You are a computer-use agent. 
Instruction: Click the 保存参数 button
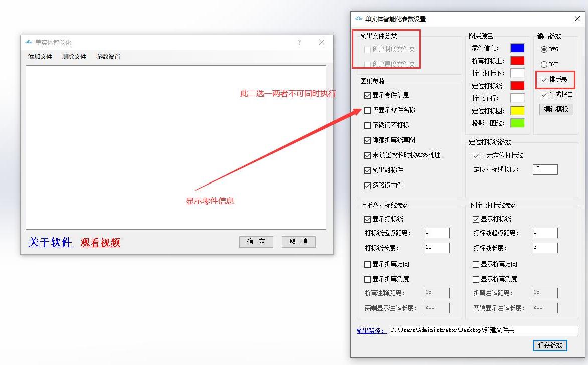pos(550,345)
